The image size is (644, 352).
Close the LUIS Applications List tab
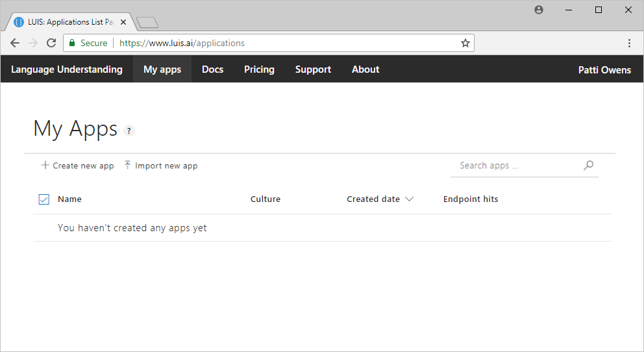pos(123,22)
